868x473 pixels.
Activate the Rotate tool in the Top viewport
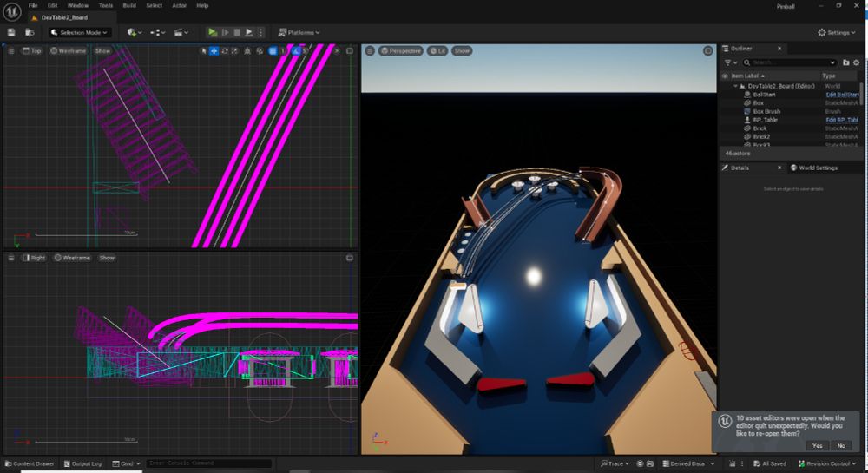tap(225, 51)
